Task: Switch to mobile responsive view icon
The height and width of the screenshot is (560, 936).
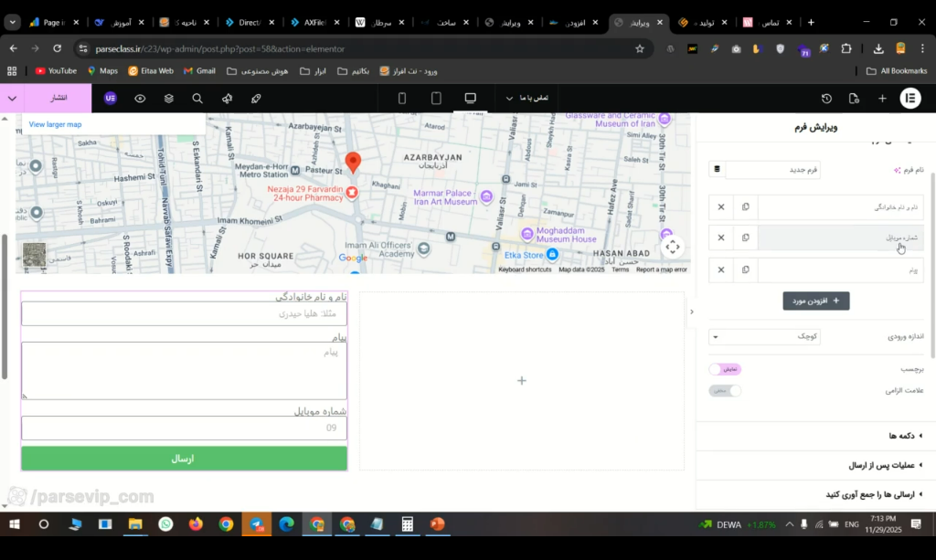Action: pyautogui.click(x=402, y=99)
